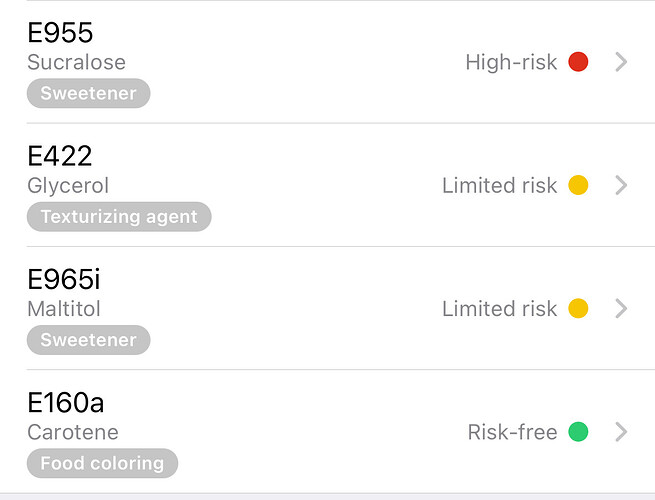The image size is (655, 500).
Task: Tap the Food coloring tag
Action: click(x=102, y=463)
